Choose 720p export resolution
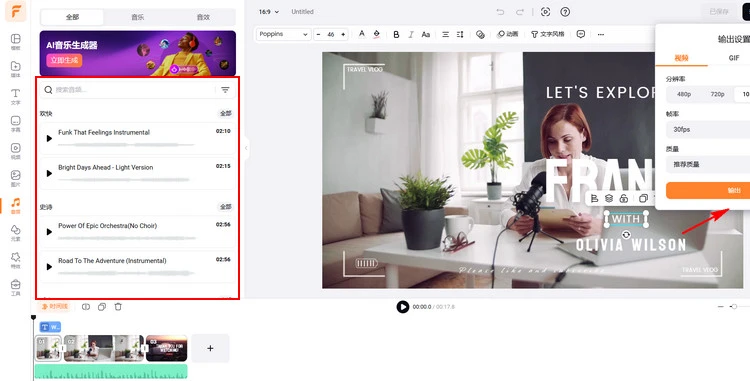Viewport: 750px width, 381px height. pos(717,94)
